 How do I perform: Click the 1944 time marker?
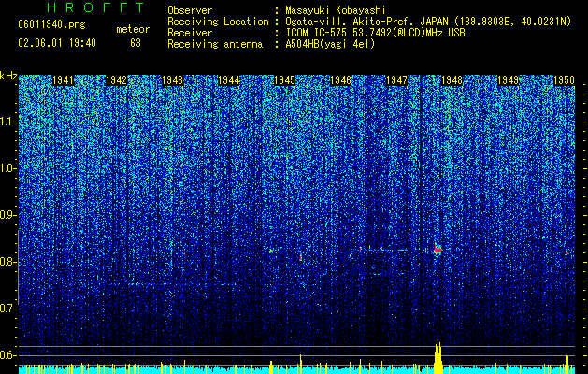pyautogui.click(x=228, y=80)
